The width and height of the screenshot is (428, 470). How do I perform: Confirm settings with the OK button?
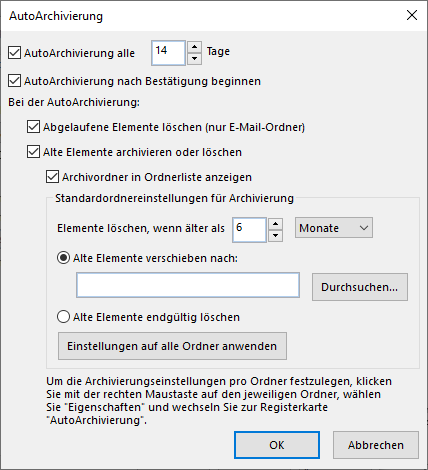(x=277, y=445)
